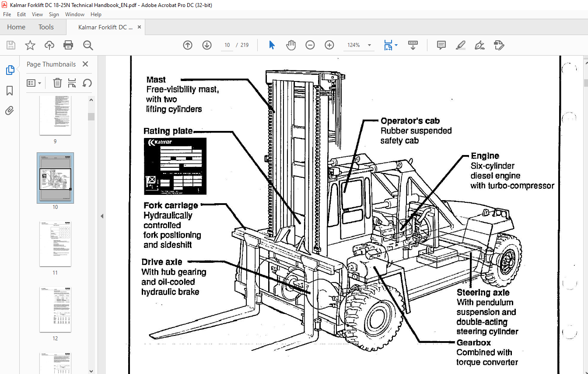The height and width of the screenshot is (374, 588).
Task: Zoom in with the plus icon
Action: pyautogui.click(x=329, y=45)
